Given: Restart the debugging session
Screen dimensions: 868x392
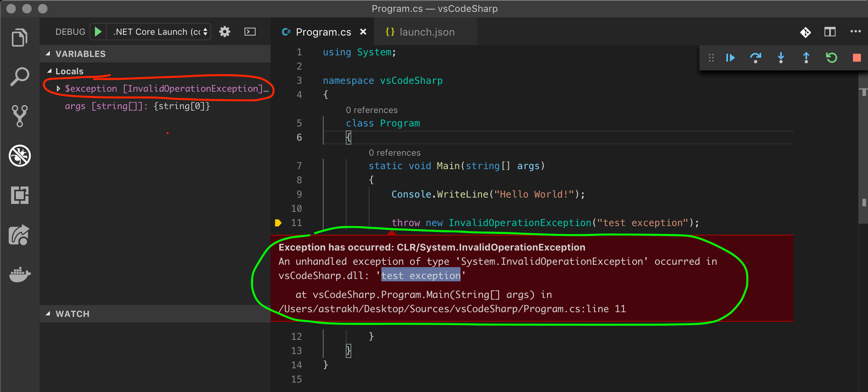Looking at the screenshot, I should click(831, 58).
